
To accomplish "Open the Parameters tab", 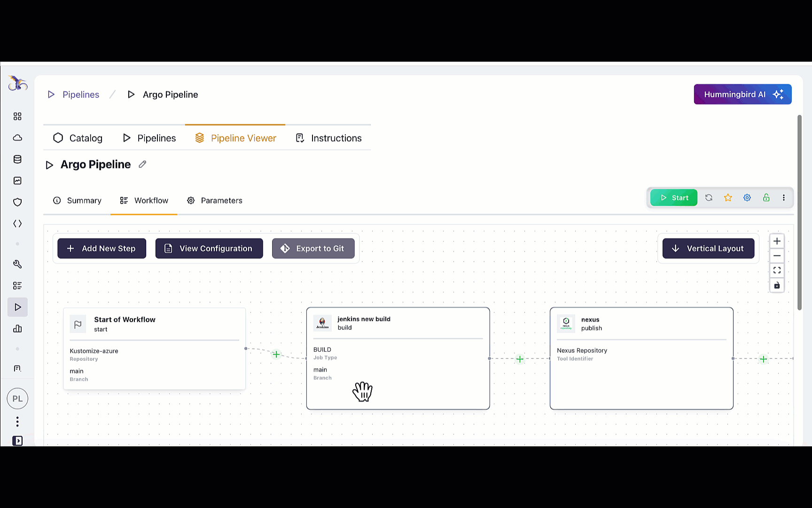I will [215, 200].
